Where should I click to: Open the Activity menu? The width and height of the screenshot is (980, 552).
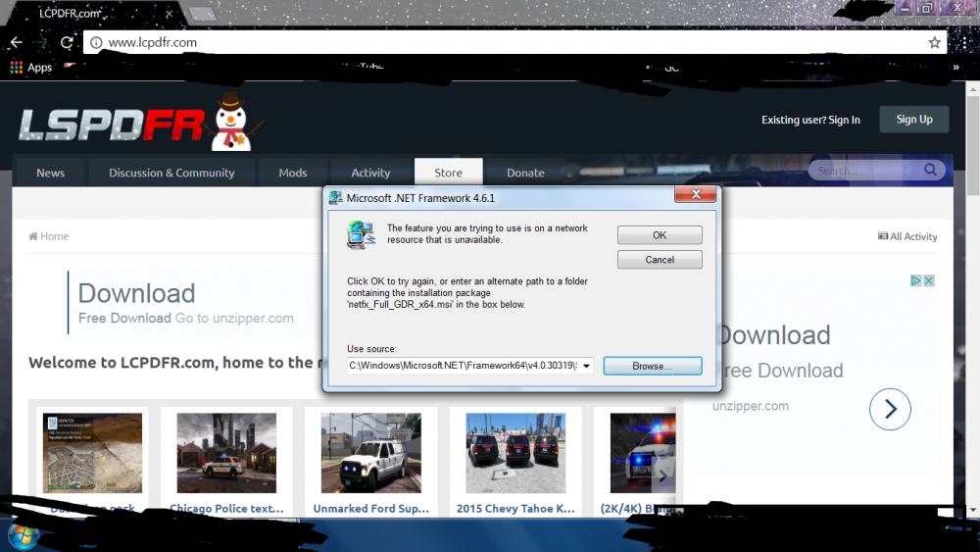(x=370, y=173)
